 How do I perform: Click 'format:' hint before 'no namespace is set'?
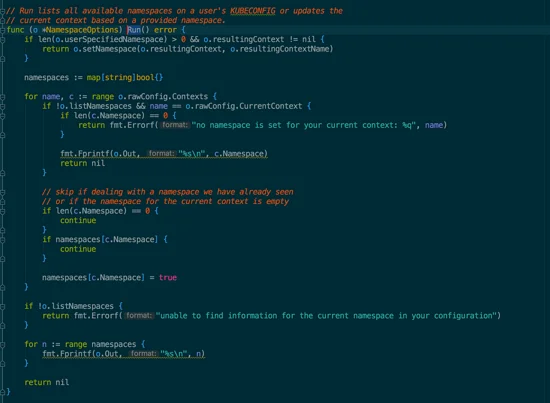[x=175, y=125]
